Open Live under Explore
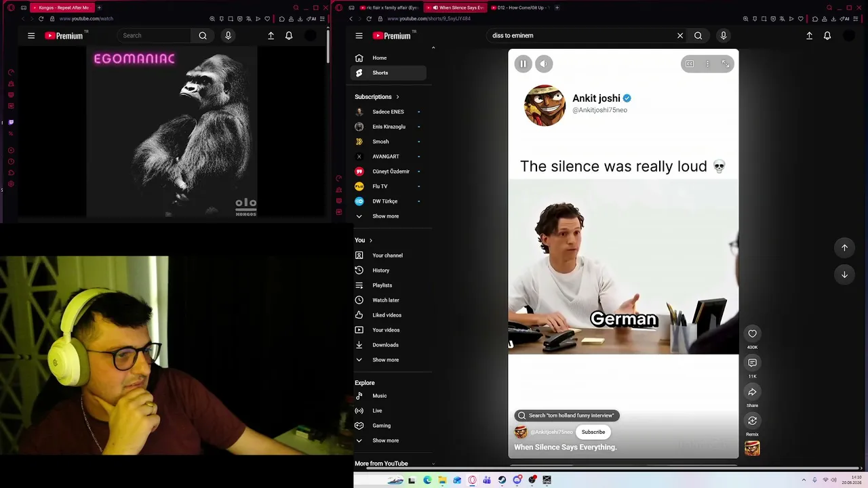Viewport: 868px width, 488px height. coord(389,411)
